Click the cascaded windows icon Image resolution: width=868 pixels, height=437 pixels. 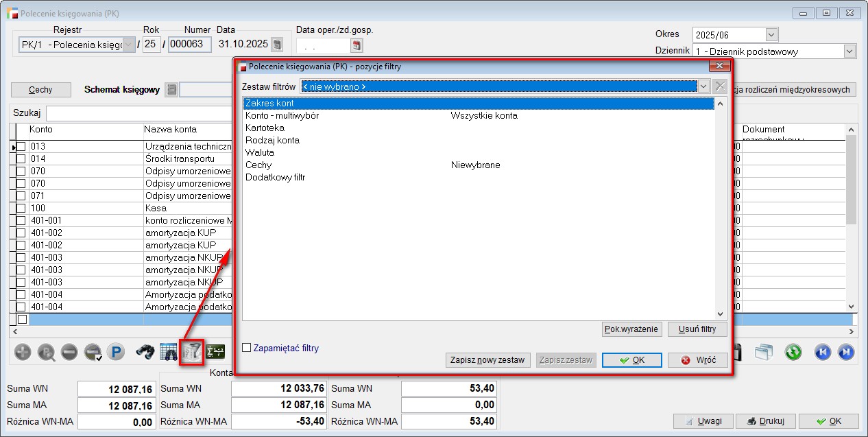pyautogui.click(x=764, y=352)
